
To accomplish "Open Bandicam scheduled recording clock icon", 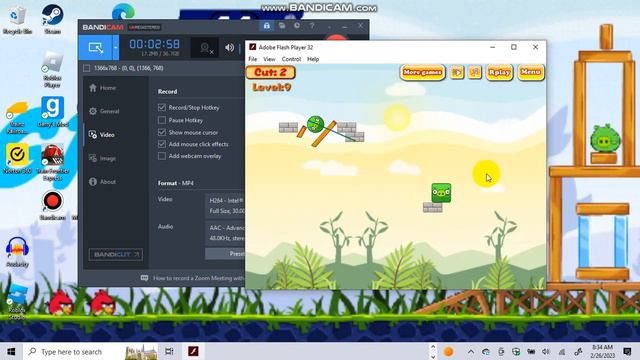I will tap(297, 26).
